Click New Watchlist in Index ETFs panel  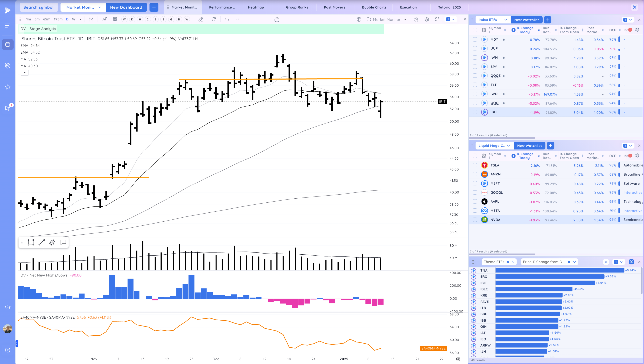pyautogui.click(x=526, y=20)
